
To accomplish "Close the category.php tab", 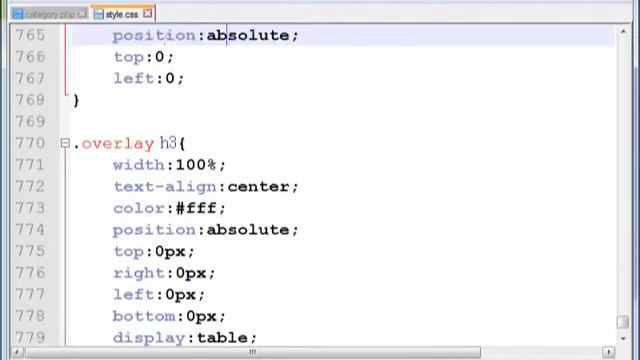I will 82,14.
